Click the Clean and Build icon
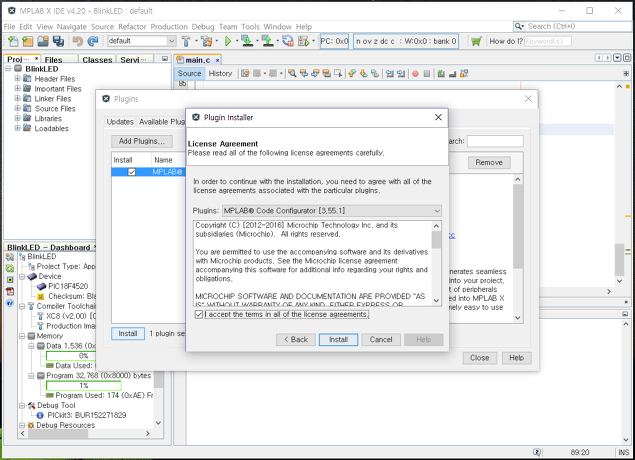635x460 pixels. tap(207, 41)
